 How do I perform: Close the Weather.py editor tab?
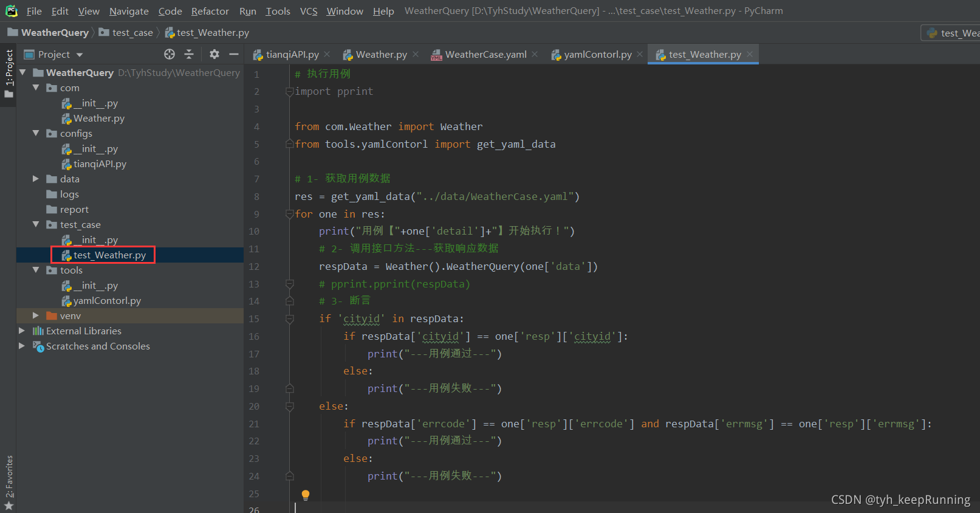pyautogui.click(x=416, y=54)
